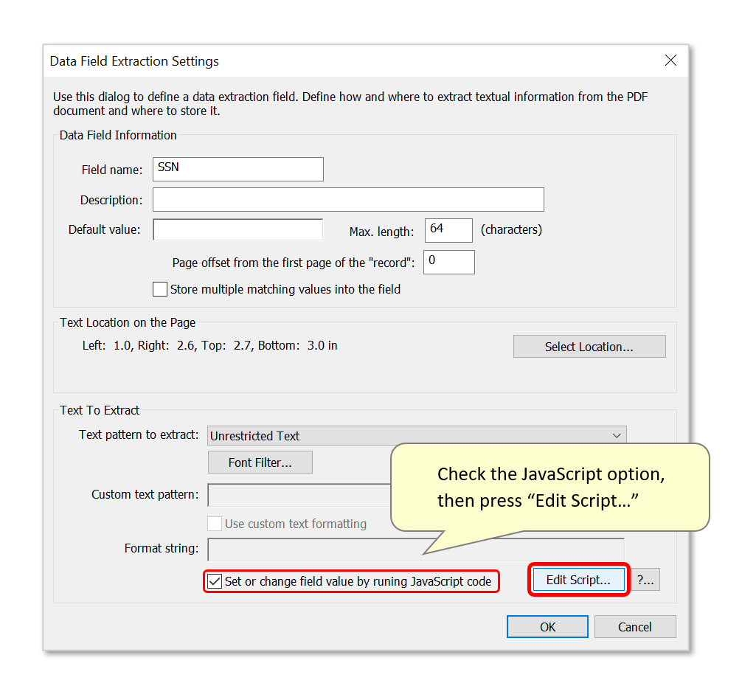The width and height of the screenshot is (742, 700).
Task: Open the Font Filter dialog
Action: click(260, 462)
